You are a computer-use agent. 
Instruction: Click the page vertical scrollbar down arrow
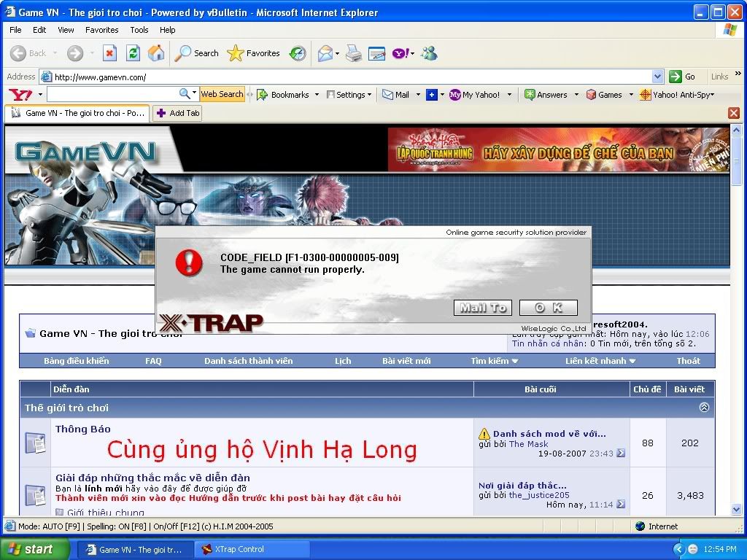(736, 510)
